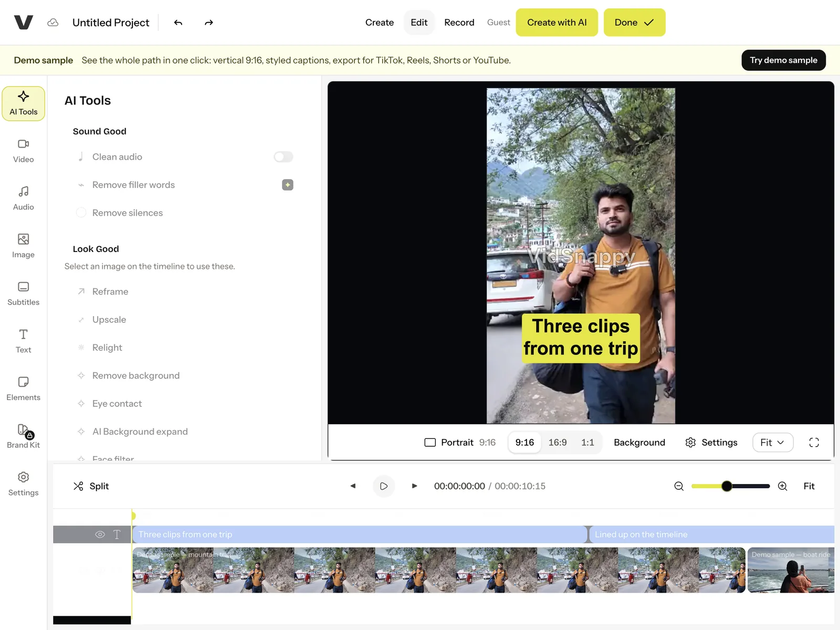Select the 16:9 aspect ratio
The image size is (840, 630).
coord(558,443)
